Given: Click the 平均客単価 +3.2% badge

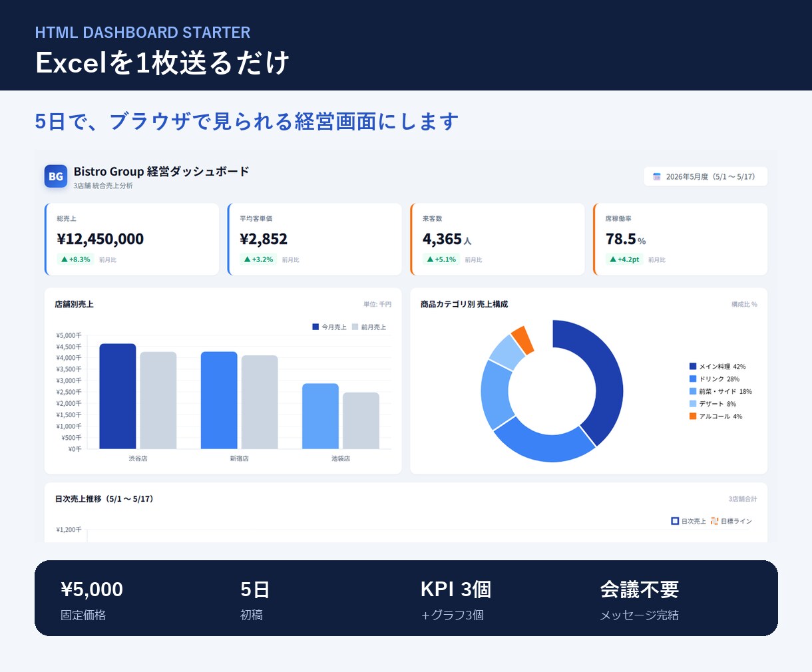Looking at the screenshot, I should pyautogui.click(x=258, y=259).
